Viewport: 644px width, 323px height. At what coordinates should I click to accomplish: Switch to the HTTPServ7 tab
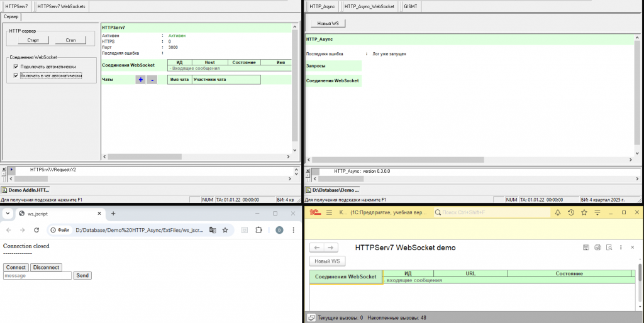pos(16,6)
